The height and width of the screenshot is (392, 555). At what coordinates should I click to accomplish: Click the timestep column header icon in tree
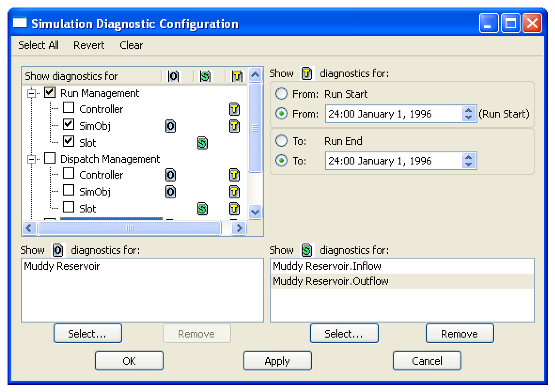pos(237,76)
